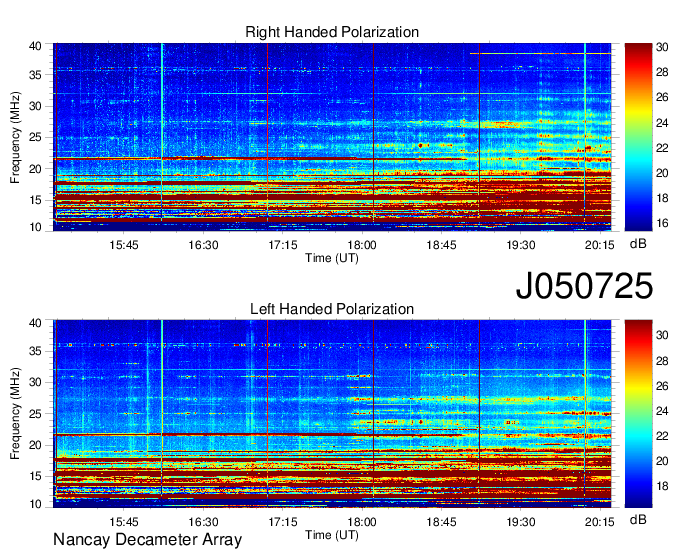Click the dB unit label of the lower color bar
The height and width of the screenshot is (552, 680).
[x=638, y=520]
